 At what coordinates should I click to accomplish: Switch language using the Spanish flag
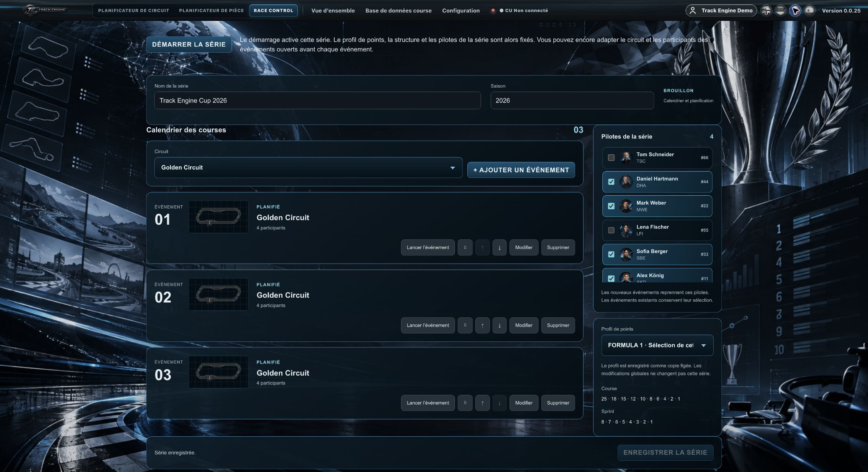(809, 10)
